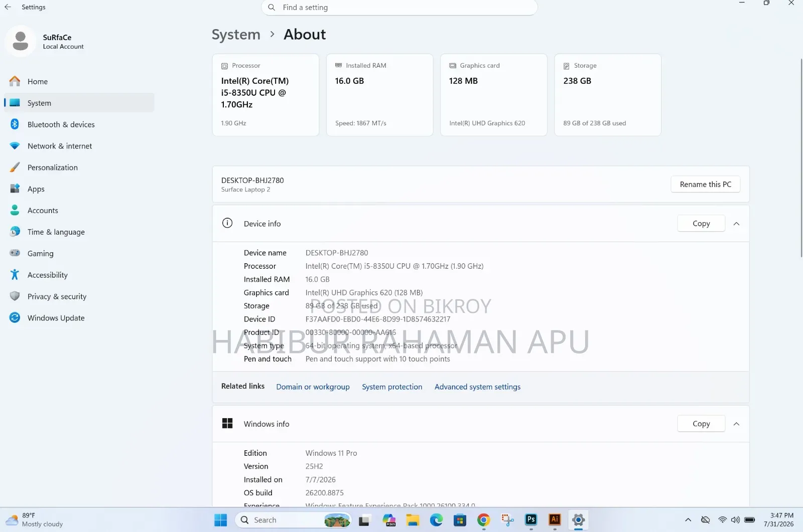The image size is (803, 532).
Task: Copy the Windows info details
Action: (x=701, y=424)
